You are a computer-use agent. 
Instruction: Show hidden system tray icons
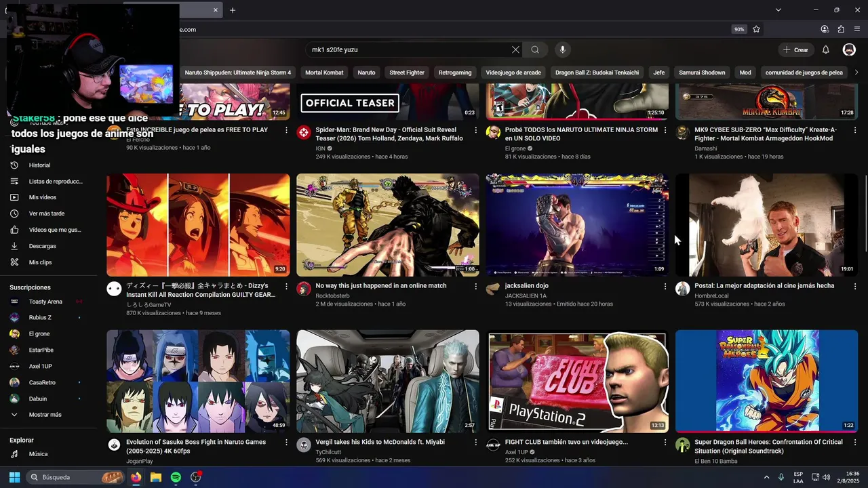pos(766,477)
